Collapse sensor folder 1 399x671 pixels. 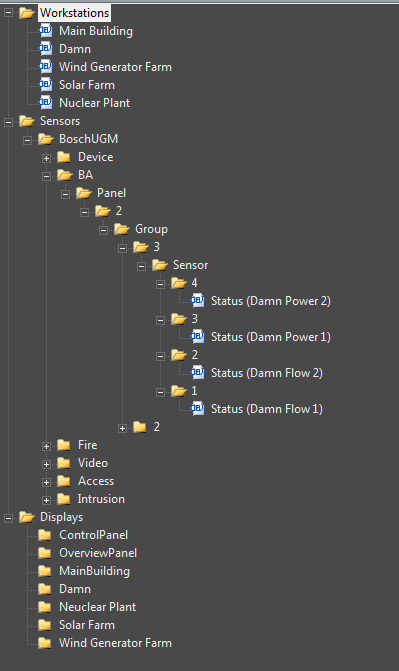click(x=160, y=392)
